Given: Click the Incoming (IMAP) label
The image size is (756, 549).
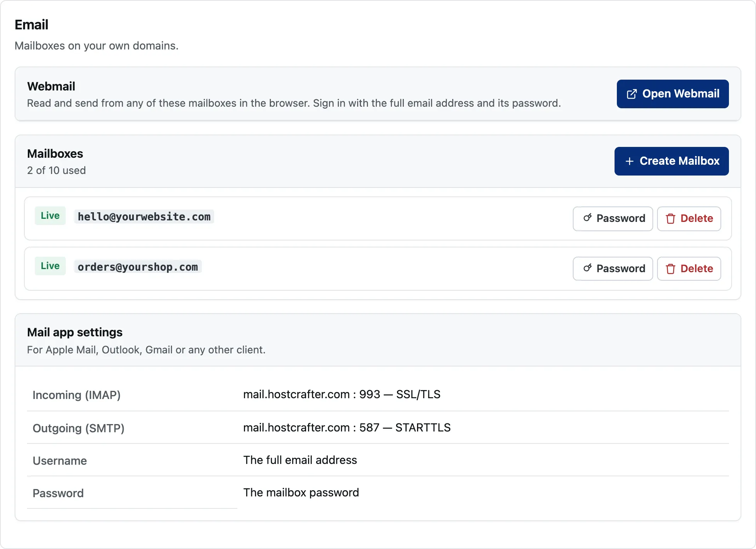Looking at the screenshot, I should [x=77, y=395].
